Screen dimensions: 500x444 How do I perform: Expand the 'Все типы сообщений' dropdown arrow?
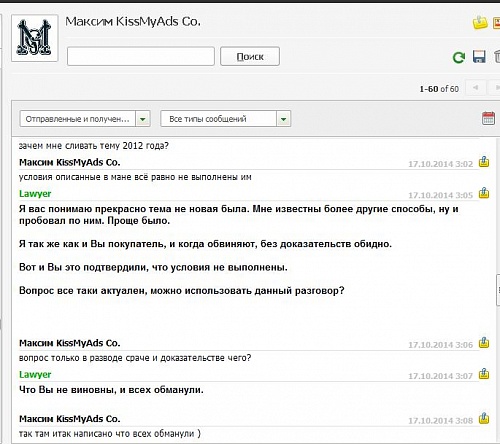click(283, 119)
